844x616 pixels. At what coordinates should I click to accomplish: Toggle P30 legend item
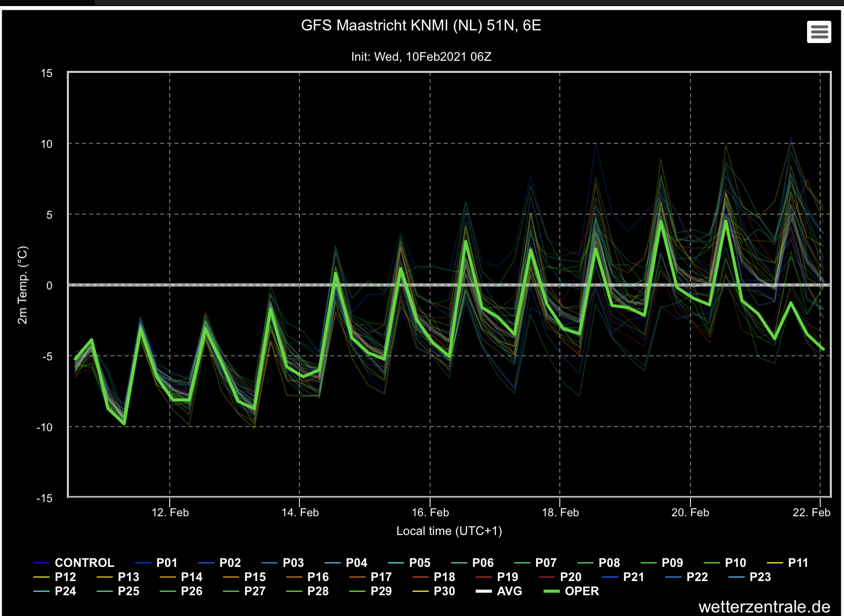pyautogui.click(x=434, y=591)
